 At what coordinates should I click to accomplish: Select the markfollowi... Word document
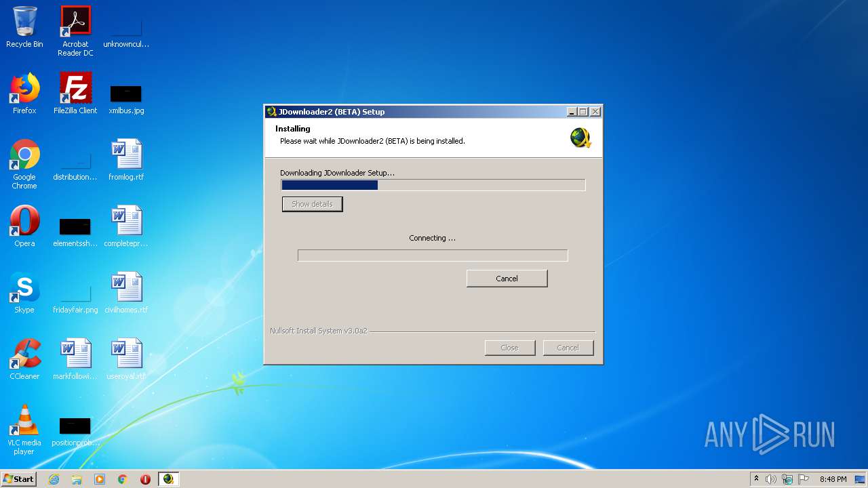point(75,359)
